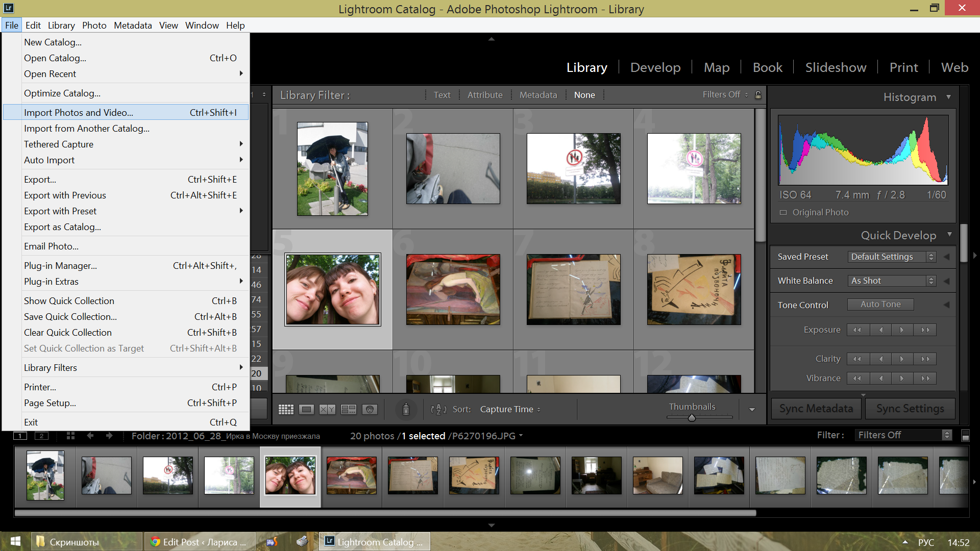This screenshot has width=980, height=551.
Task: Click Auto Tone button
Action: point(880,305)
